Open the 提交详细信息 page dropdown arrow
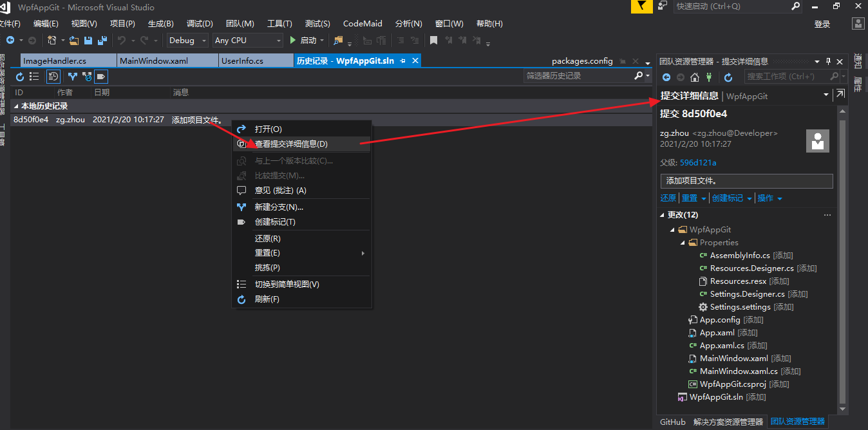The height and width of the screenshot is (430, 868). pyautogui.click(x=826, y=95)
